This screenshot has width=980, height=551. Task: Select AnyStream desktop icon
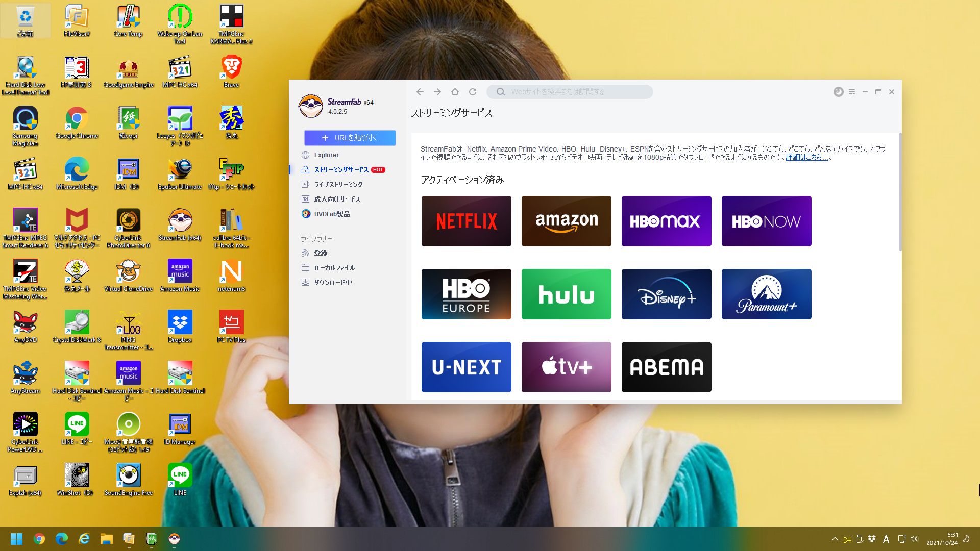(25, 378)
